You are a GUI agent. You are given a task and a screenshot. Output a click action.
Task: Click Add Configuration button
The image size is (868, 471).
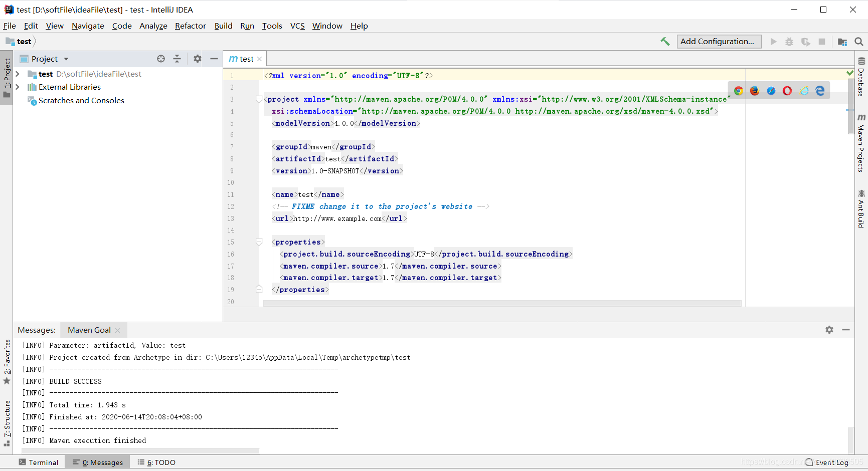click(719, 42)
